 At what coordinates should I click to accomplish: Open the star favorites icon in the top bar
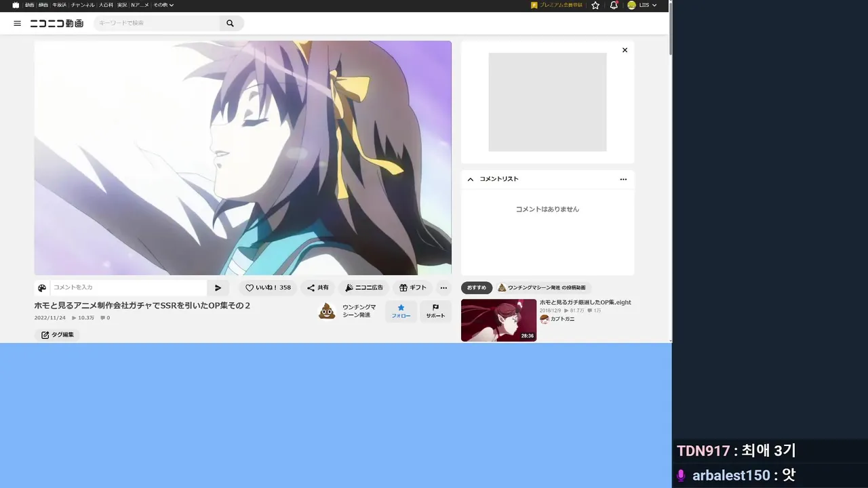coord(595,5)
